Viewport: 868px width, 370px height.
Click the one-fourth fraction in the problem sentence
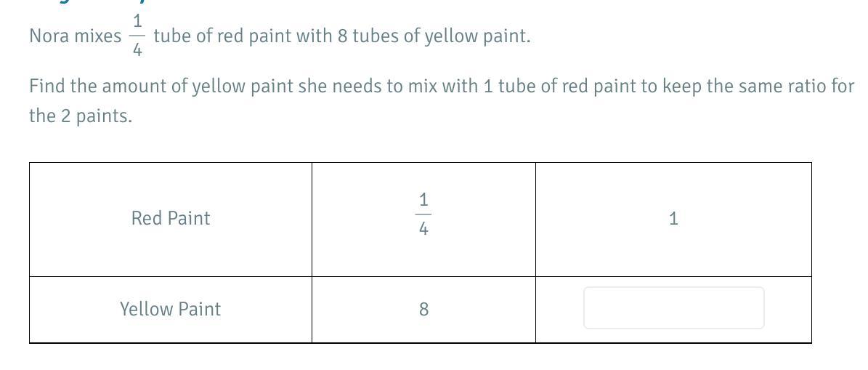pos(137,36)
